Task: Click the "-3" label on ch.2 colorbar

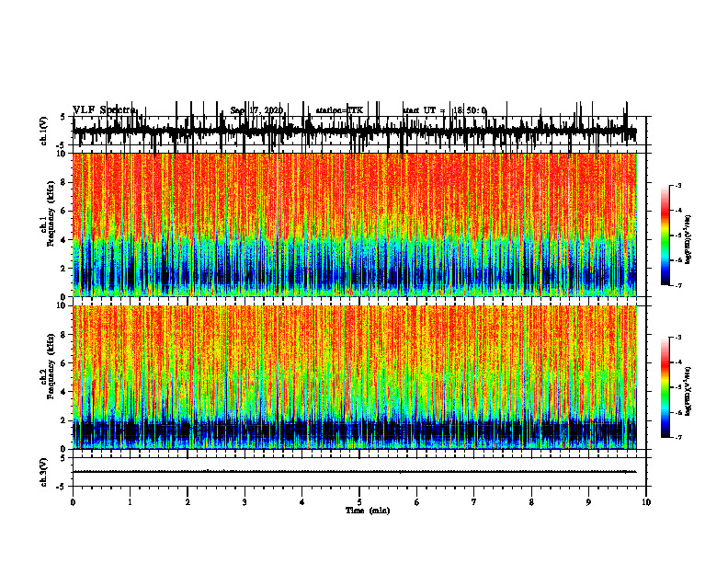Action: pyautogui.click(x=677, y=338)
